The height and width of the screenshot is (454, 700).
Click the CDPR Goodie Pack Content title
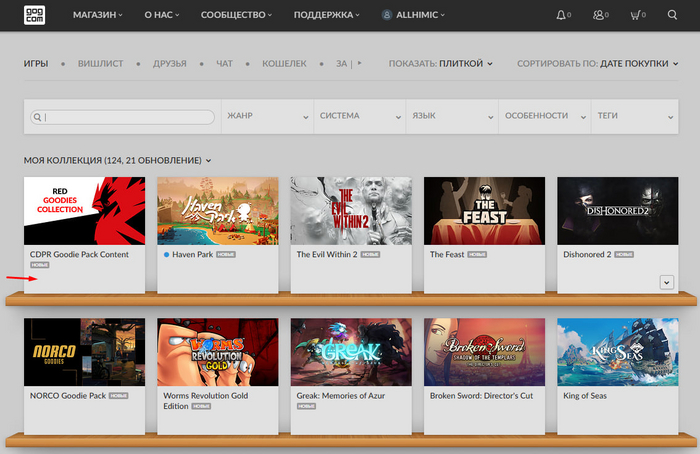tap(79, 254)
